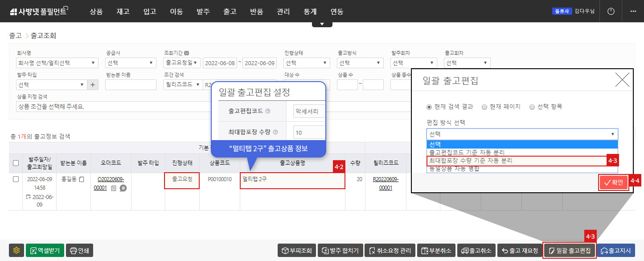644x261 pixels.
Task: Open release code link R20220609-00001
Action: [x=386, y=184]
